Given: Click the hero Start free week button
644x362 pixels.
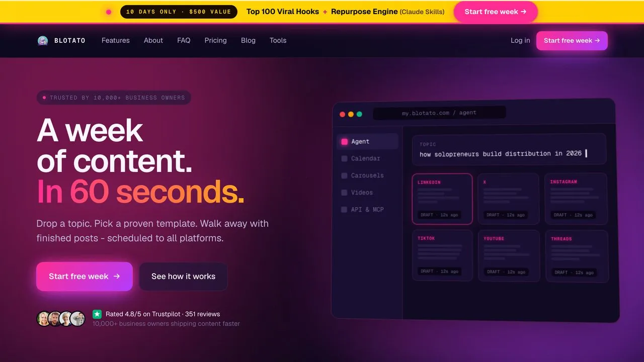Looking at the screenshot, I should tap(85, 277).
